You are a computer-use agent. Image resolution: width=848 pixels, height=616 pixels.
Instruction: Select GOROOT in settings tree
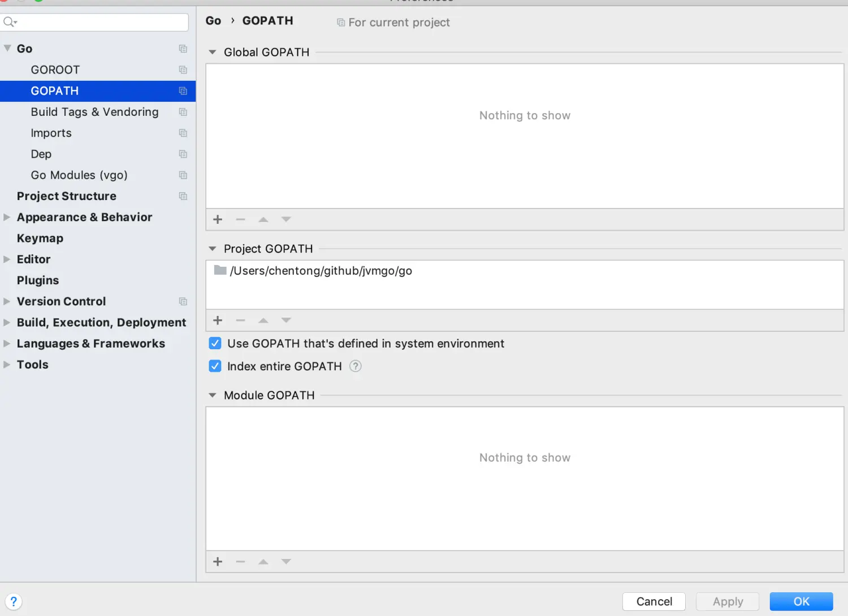[x=55, y=70]
